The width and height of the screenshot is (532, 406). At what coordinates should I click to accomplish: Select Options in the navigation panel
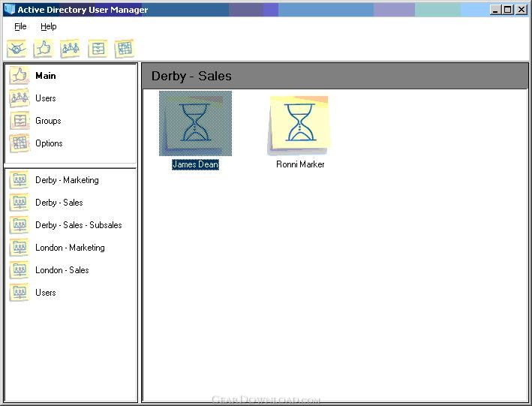click(x=49, y=143)
